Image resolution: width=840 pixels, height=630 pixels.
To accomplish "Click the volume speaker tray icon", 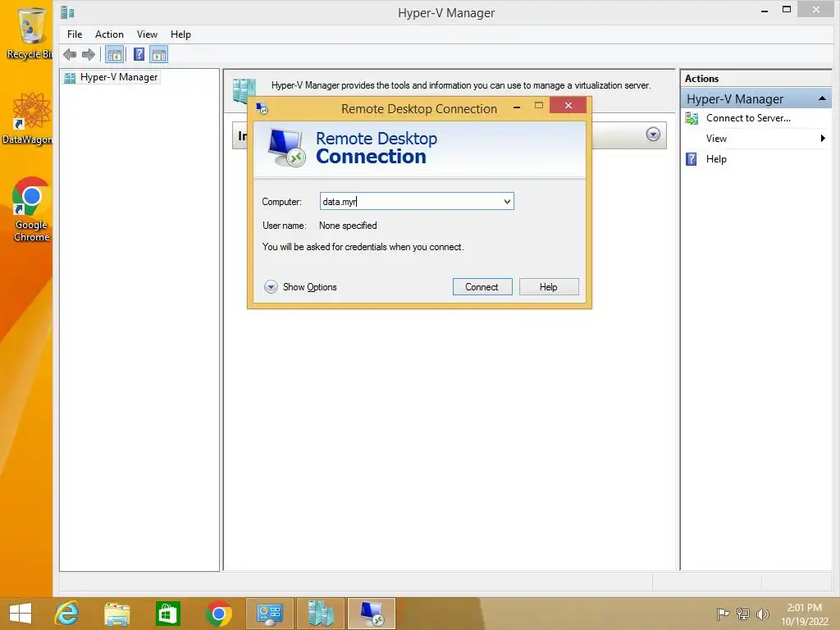I will tap(762, 614).
